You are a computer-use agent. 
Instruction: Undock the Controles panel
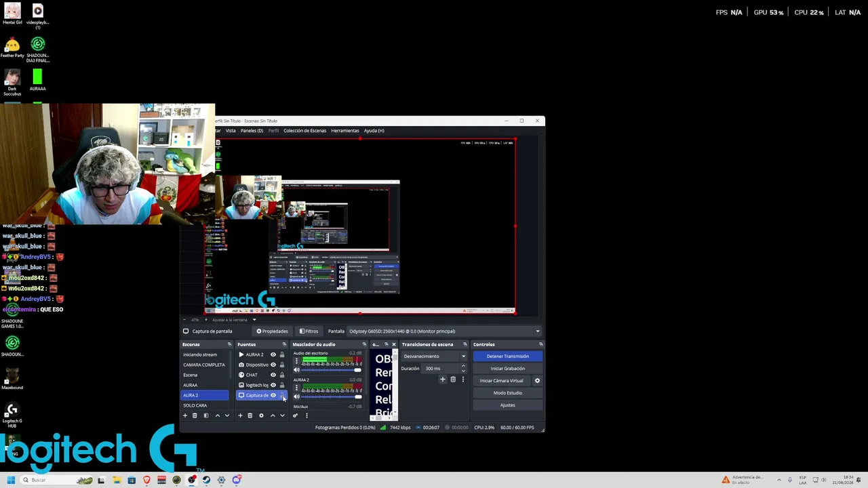540,344
